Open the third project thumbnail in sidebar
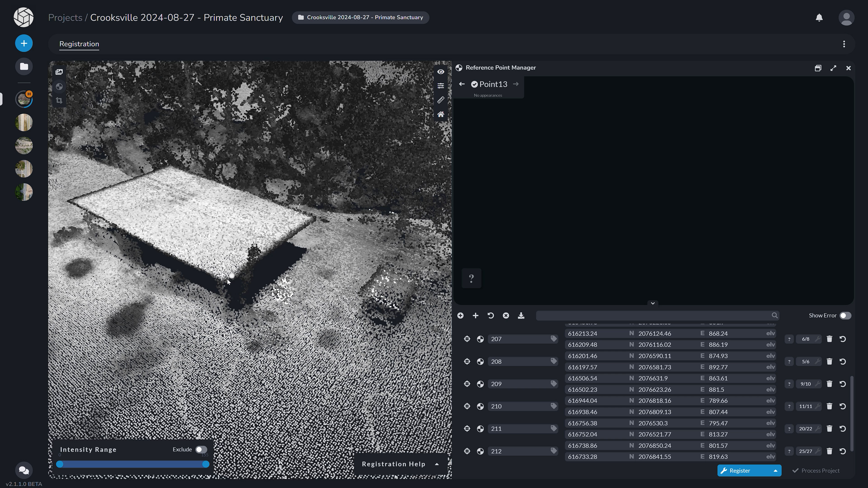 (24, 146)
